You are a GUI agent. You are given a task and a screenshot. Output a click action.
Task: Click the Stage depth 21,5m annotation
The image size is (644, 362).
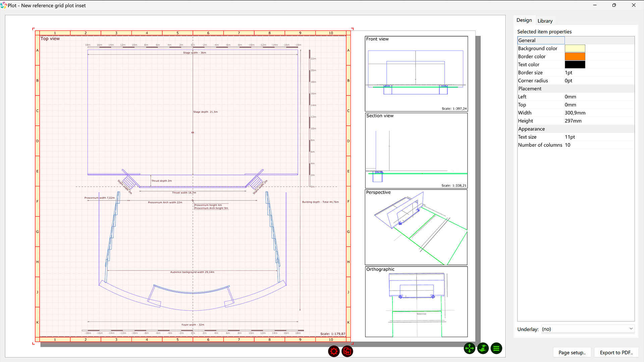pyautogui.click(x=206, y=112)
